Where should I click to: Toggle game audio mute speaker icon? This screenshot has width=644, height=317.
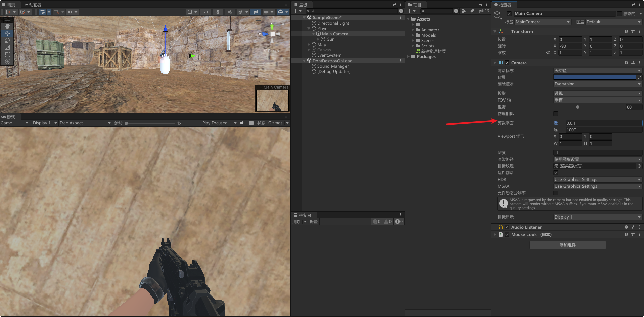pos(242,123)
